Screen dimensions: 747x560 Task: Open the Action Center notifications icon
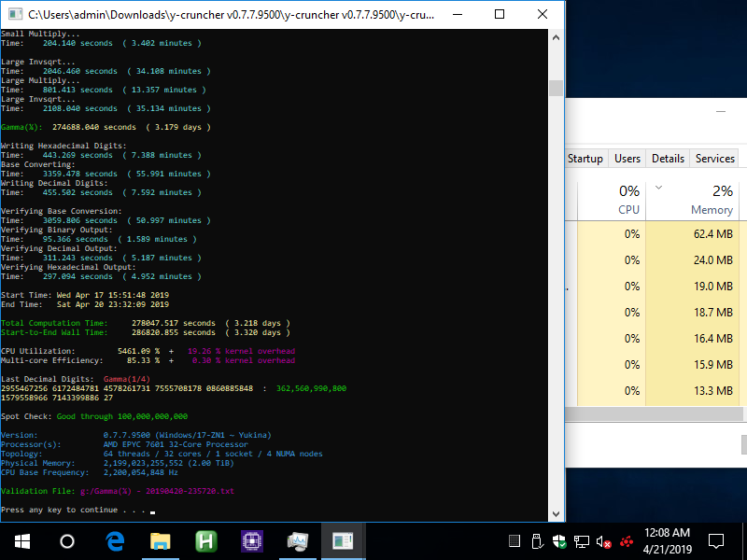[716, 540]
